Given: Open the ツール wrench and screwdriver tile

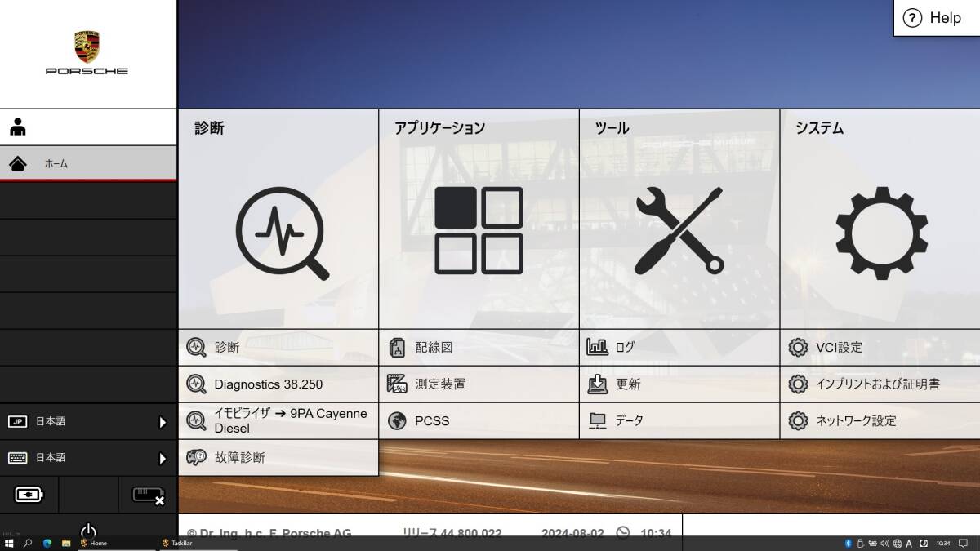Looking at the screenshot, I should (679, 219).
